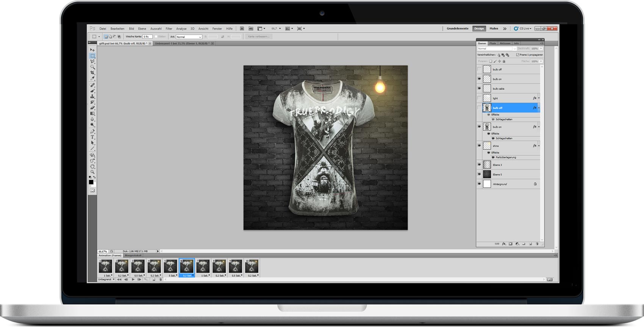Viewport: 644px width, 327px height.
Task: Open the Filter menu
Action: 169,28
